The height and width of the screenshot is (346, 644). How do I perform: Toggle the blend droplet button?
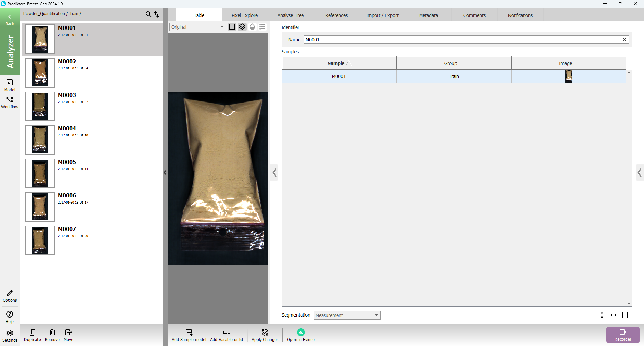[x=252, y=27]
